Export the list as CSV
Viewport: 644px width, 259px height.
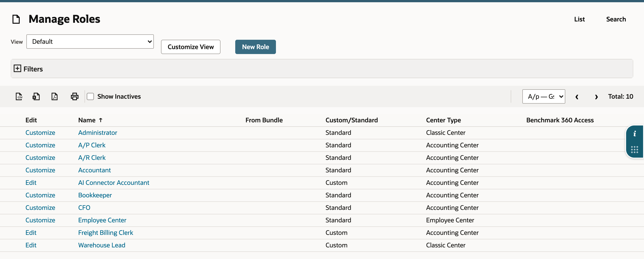(19, 96)
